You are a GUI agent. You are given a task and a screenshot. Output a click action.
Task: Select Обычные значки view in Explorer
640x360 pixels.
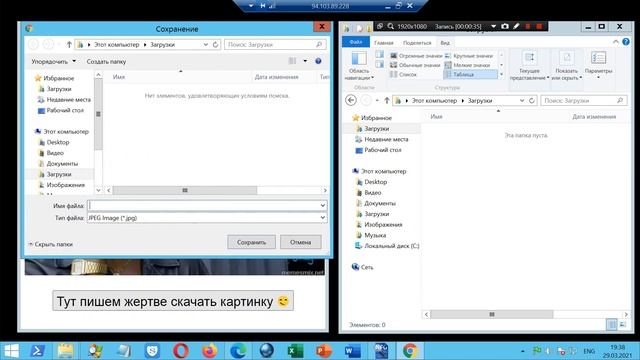[x=415, y=65]
